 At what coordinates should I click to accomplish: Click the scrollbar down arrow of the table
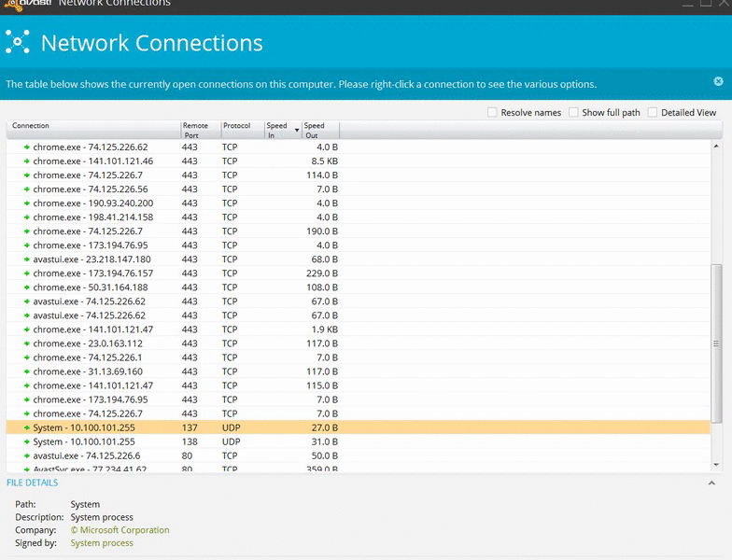click(x=716, y=465)
